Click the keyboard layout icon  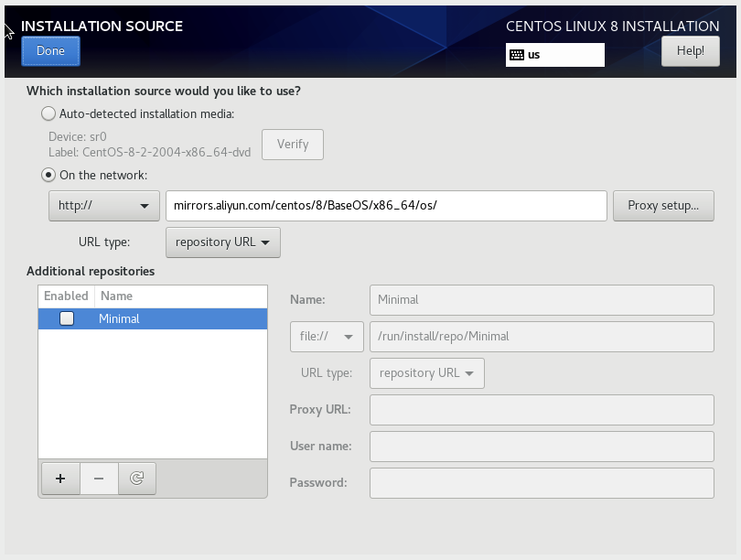tap(517, 55)
